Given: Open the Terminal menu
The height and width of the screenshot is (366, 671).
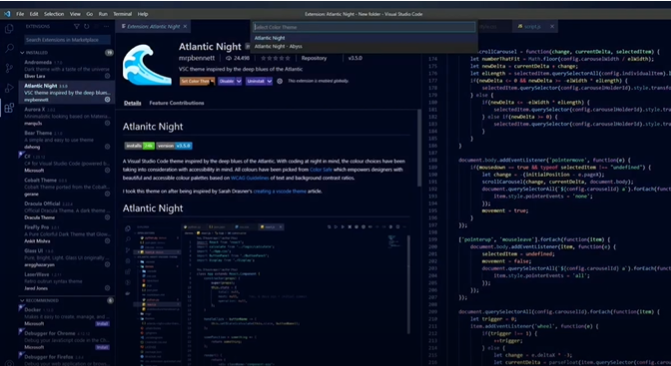Looking at the screenshot, I should 122,14.
